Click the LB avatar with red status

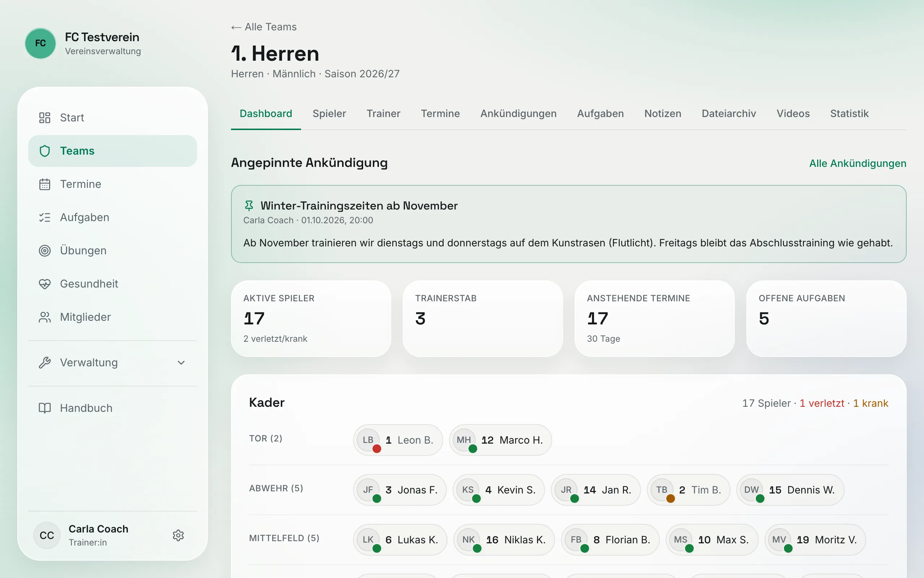pyautogui.click(x=368, y=440)
